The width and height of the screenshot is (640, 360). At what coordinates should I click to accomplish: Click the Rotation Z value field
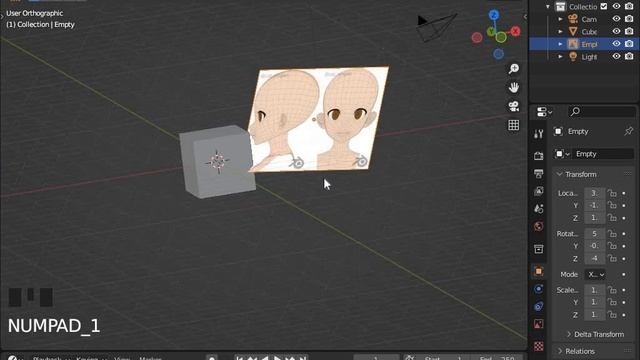coord(594,258)
